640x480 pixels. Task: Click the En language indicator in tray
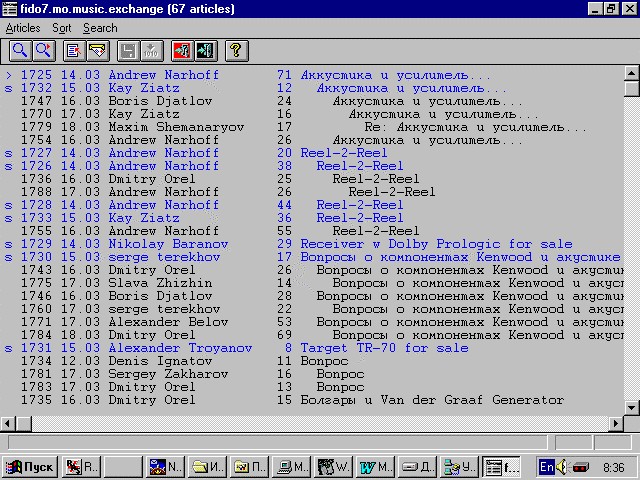[x=547, y=467]
